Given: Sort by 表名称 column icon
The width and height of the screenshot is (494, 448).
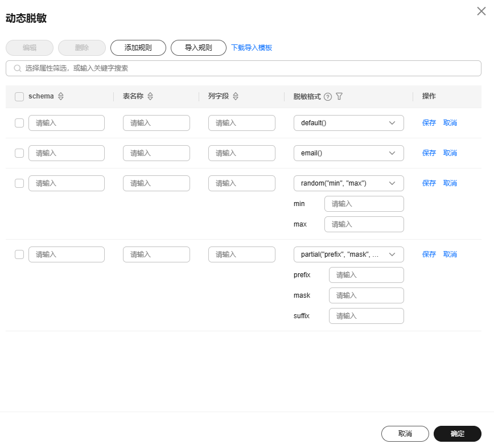Looking at the screenshot, I should [x=150, y=97].
